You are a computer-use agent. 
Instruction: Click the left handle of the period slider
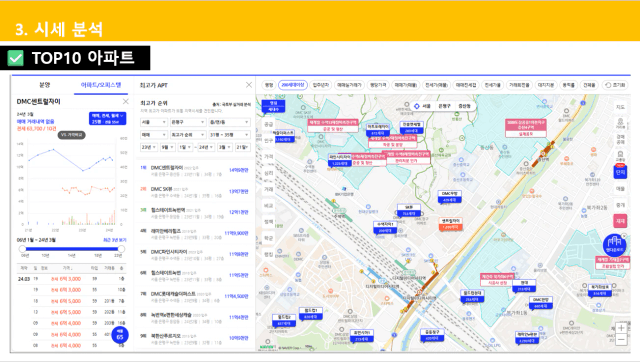pyautogui.click(x=23, y=249)
